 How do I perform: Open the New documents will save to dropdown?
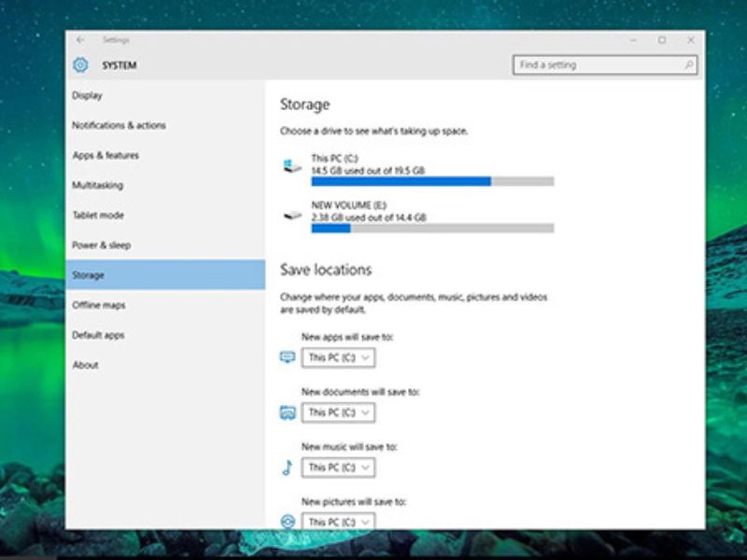click(338, 413)
